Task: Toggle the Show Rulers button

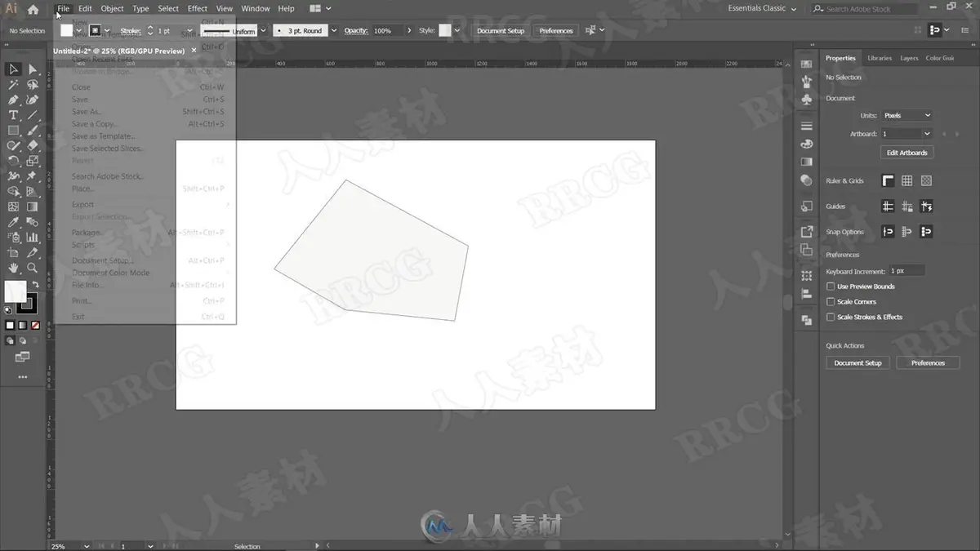Action: pyautogui.click(x=888, y=181)
